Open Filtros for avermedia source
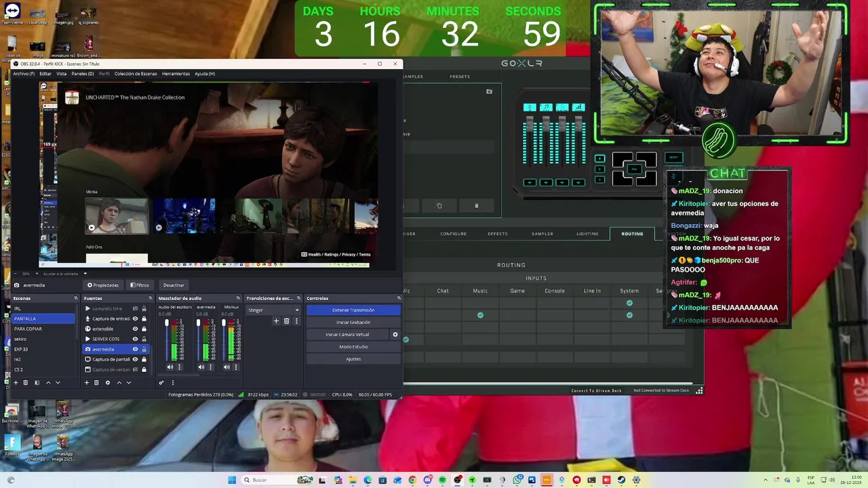Screen dimensions: 868x488 point(140,285)
